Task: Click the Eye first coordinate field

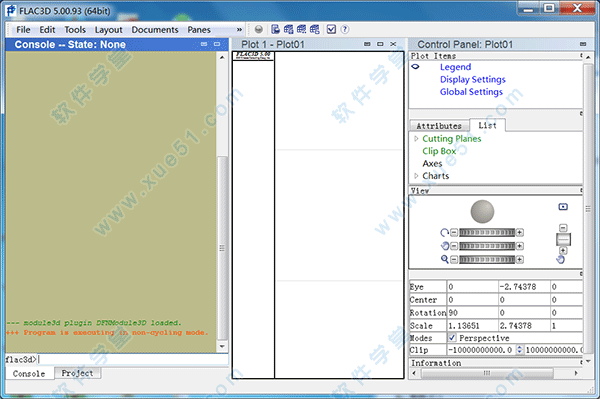Action: (x=473, y=287)
